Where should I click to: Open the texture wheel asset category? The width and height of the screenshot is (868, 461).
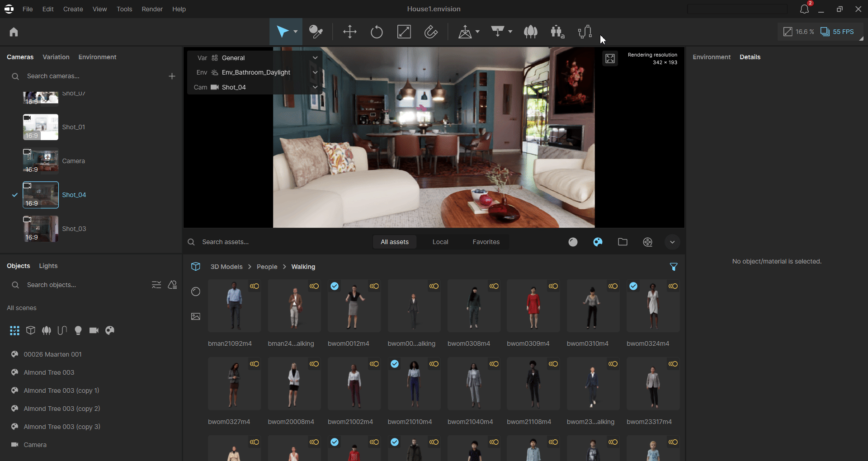pos(647,242)
